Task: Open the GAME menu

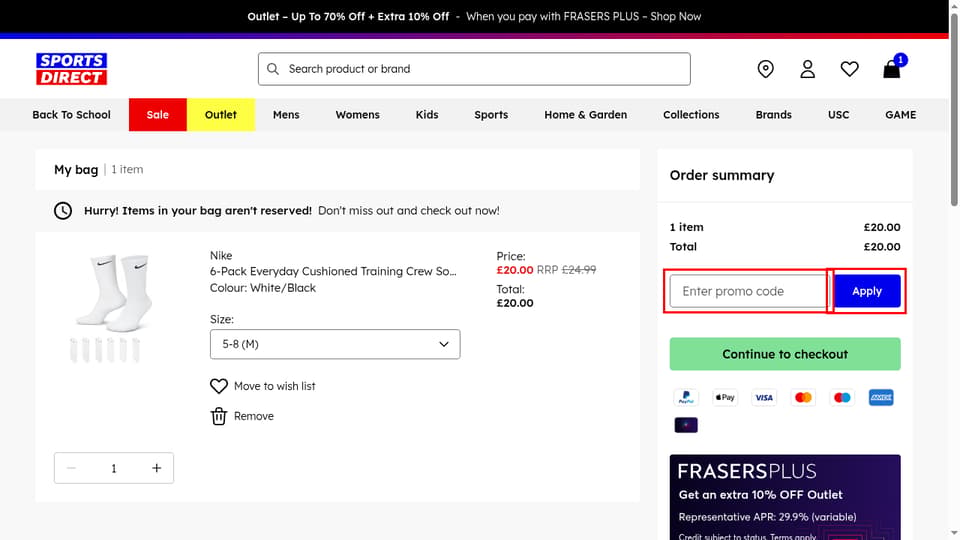Action: [901, 114]
